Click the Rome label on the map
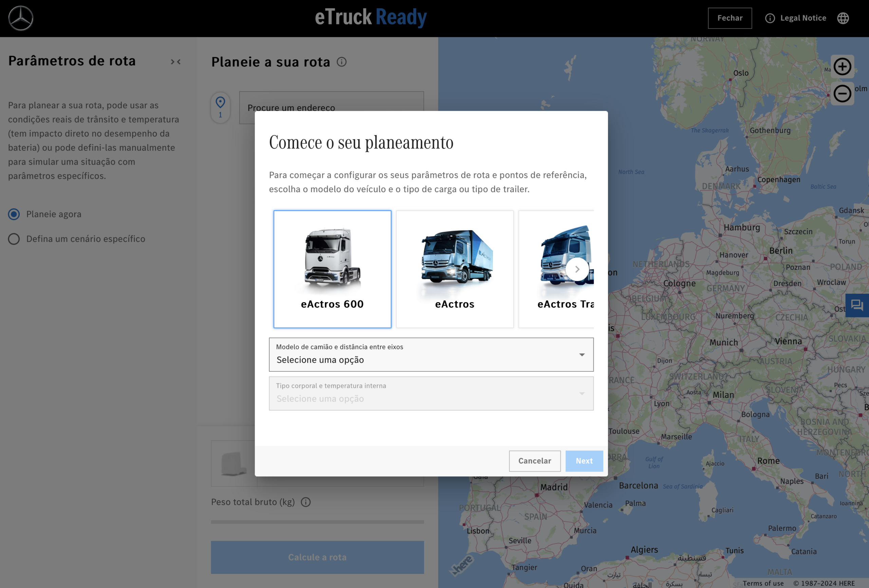This screenshot has width=869, height=588. pos(769,461)
